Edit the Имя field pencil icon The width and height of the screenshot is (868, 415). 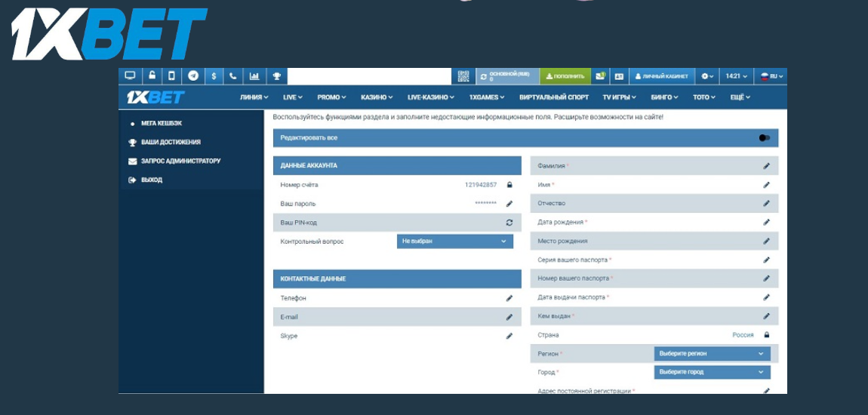[767, 185]
